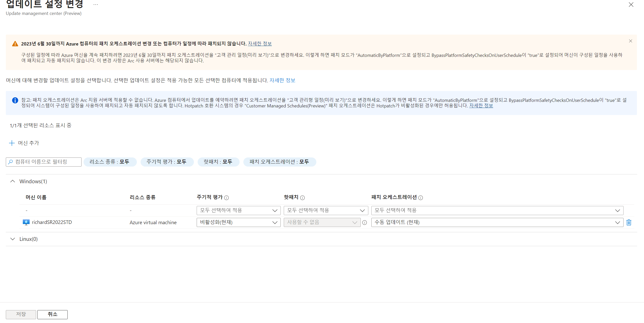Open the 패치 오케스트레이션 filter pill
644x323 pixels.
(x=279, y=162)
